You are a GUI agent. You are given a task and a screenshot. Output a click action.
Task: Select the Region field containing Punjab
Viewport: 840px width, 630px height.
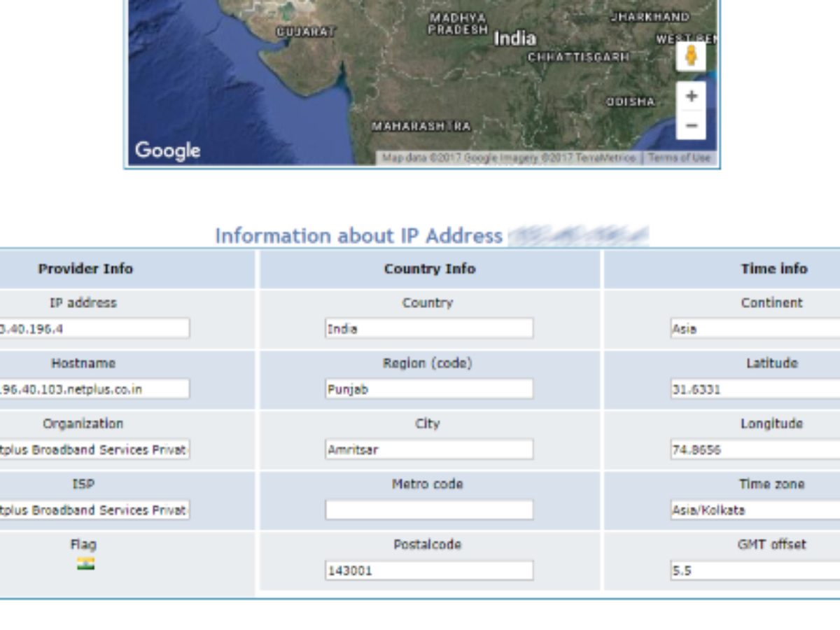click(x=429, y=389)
